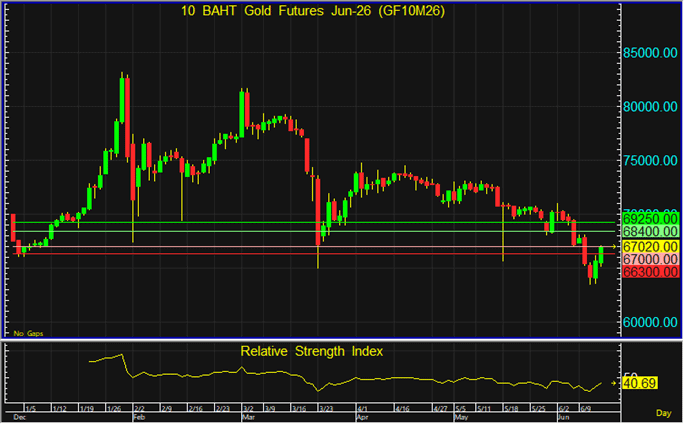Click the yellow 67020.00 last price label
684x424 pixels.
650,246
